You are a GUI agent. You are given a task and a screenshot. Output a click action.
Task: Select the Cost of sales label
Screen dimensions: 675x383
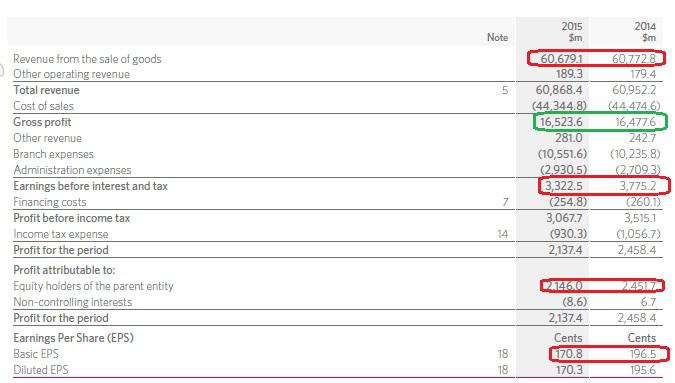click(43, 106)
